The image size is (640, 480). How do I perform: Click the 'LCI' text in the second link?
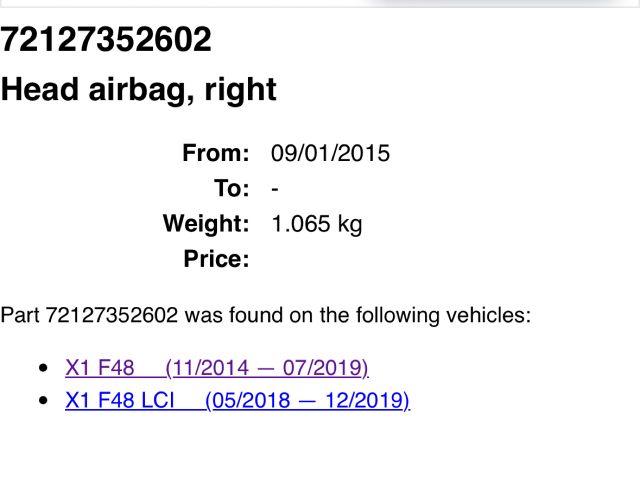pos(160,401)
